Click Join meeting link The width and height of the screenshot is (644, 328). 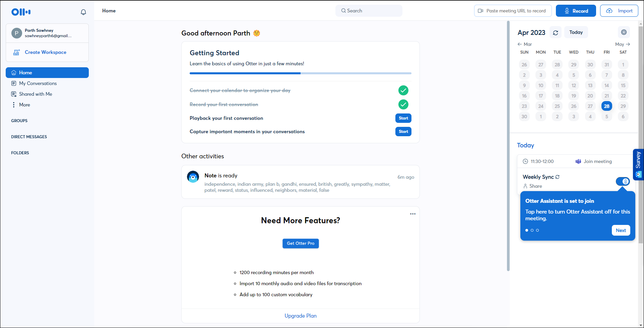[x=598, y=161]
